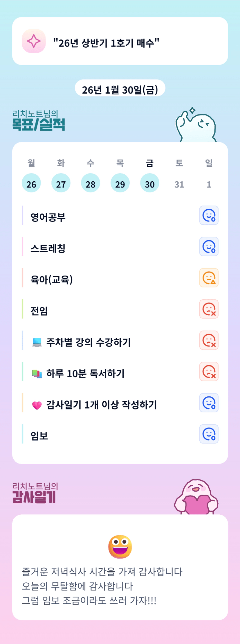Viewport: 240px width, 644px height.
Task: Select Friday the 30th date circle
Action: pos(150,183)
